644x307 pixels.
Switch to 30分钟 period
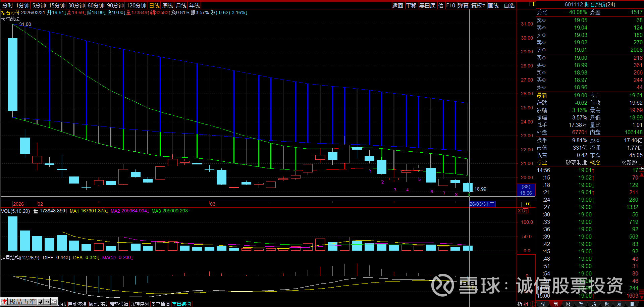tap(76, 5)
